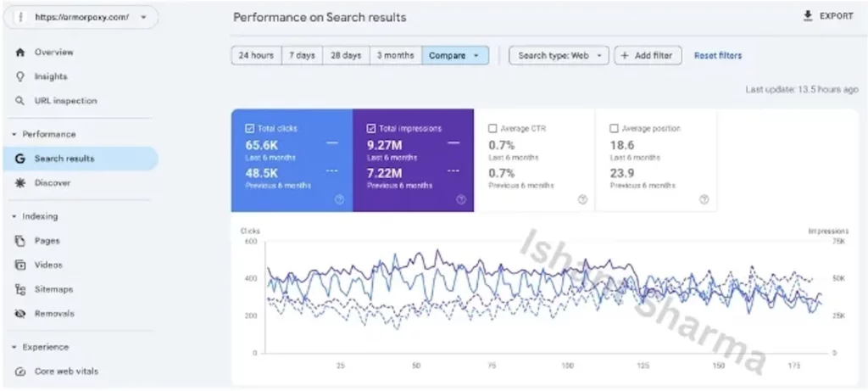Viewport: 868px width, 391px height.
Task: Open the Search type: Web dropdown
Action: [559, 56]
